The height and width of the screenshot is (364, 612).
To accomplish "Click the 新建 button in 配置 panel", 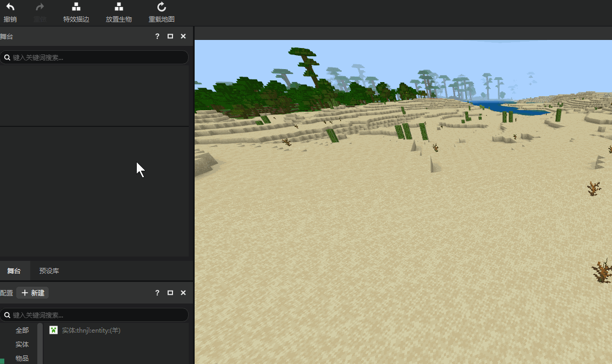I will point(32,293).
